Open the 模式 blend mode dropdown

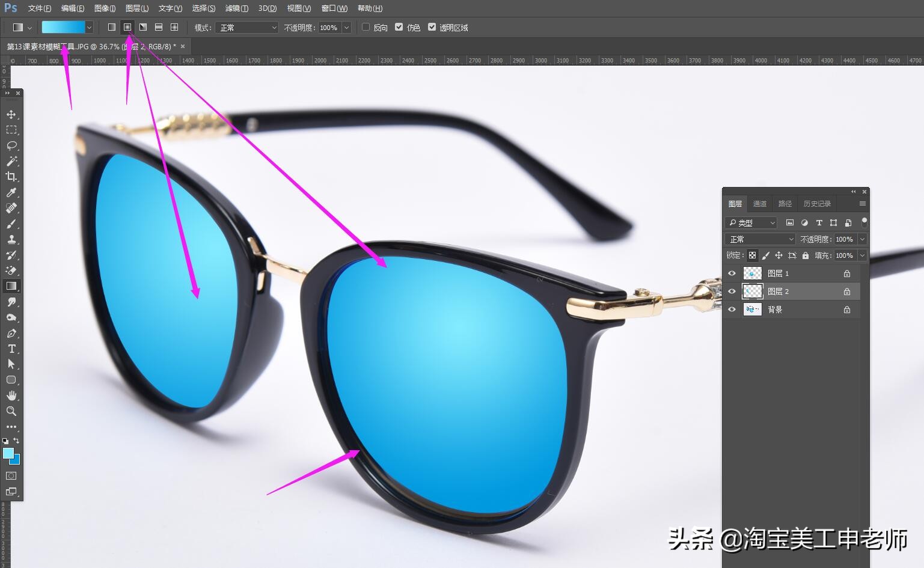(248, 28)
